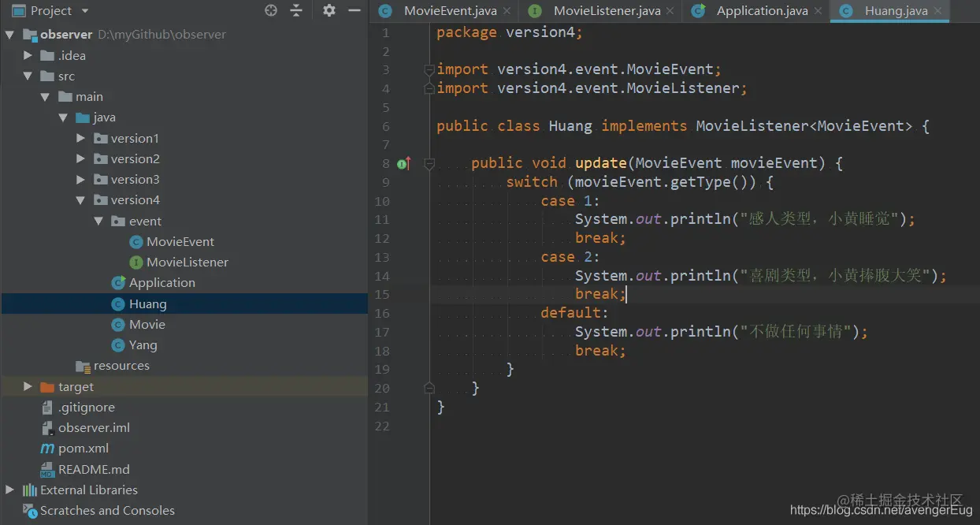The height and width of the screenshot is (525, 980).
Task: Hide the Project panel with minimize icon
Action: [x=355, y=10]
